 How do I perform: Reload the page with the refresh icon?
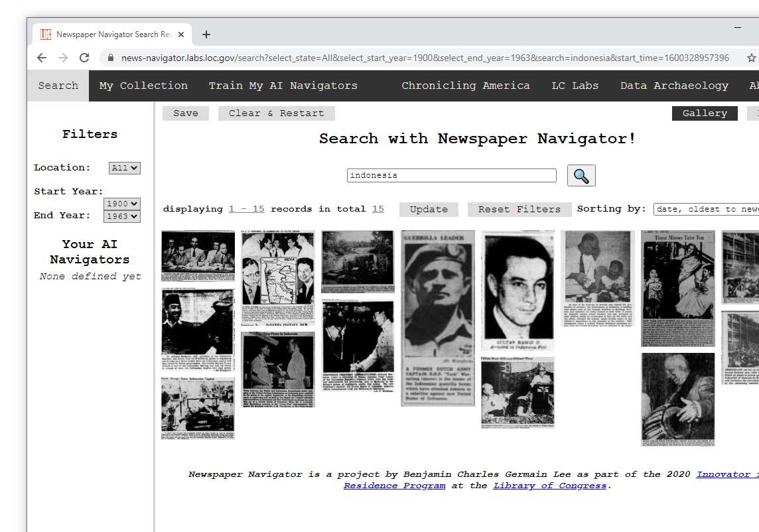pos(84,58)
